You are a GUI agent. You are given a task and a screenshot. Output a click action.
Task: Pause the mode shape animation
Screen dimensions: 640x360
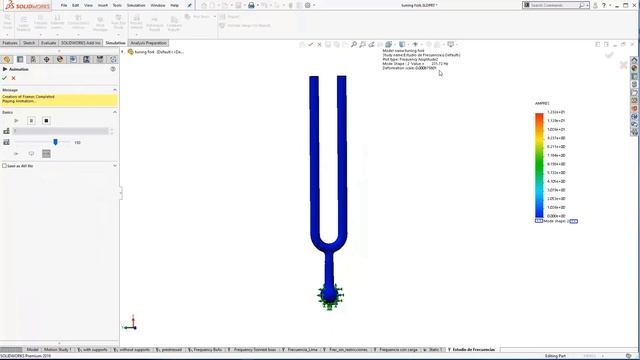coord(31,121)
